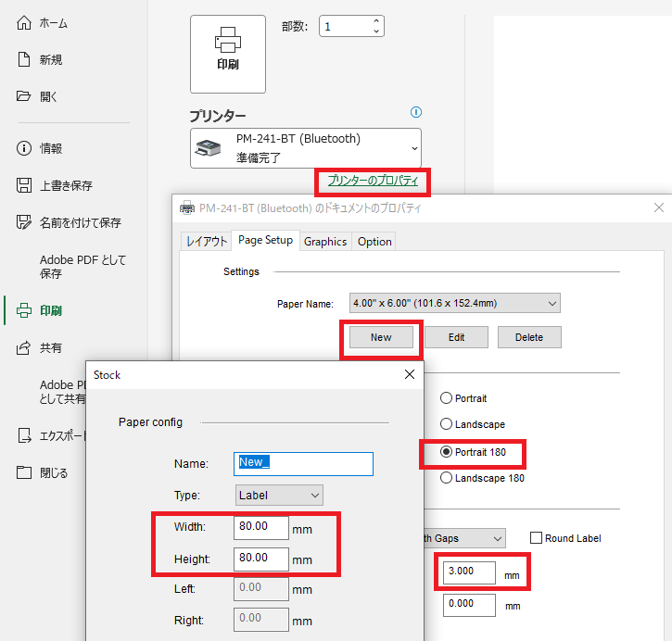This screenshot has width=672, height=641.
Task: Open the PM-241-BT printer dropdown
Action: click(305, 148)
